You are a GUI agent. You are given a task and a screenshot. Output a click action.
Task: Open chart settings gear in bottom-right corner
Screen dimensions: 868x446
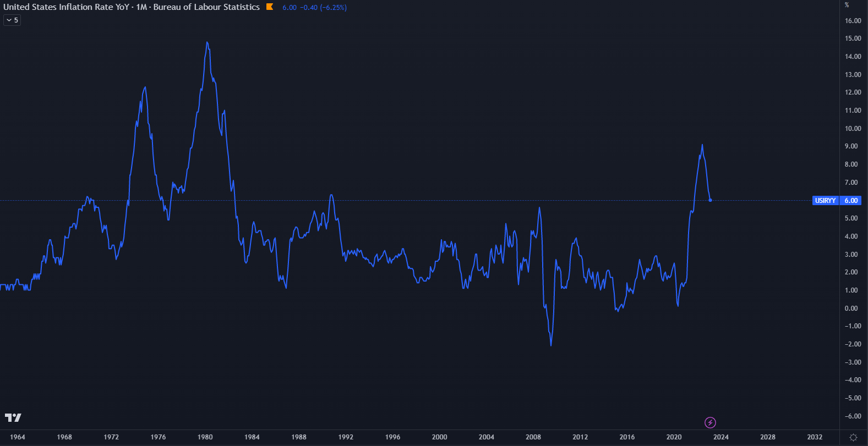853,437
